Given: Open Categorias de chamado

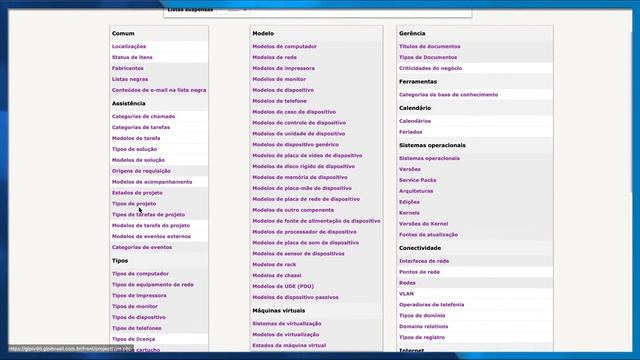Looking at the screenshot, I should click(x=143, y=117).
